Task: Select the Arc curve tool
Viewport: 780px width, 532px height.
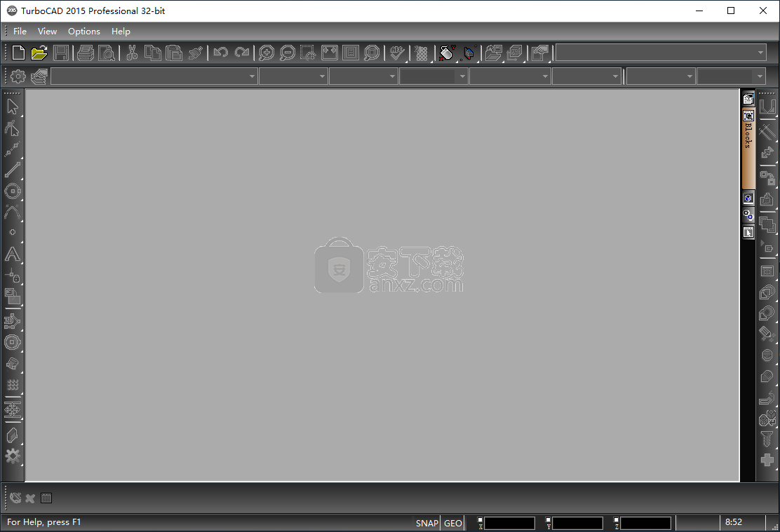Action: pos(13,212)
